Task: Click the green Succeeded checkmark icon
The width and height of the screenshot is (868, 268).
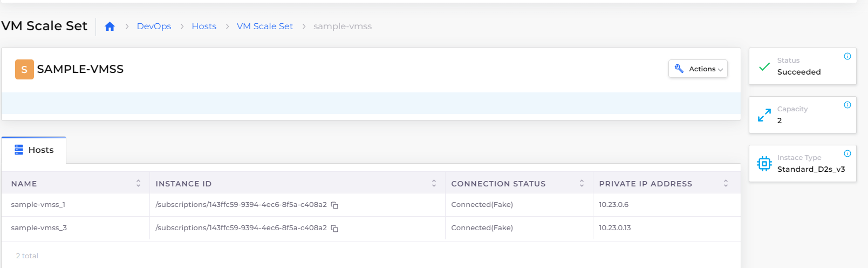Action: (764, 66)
